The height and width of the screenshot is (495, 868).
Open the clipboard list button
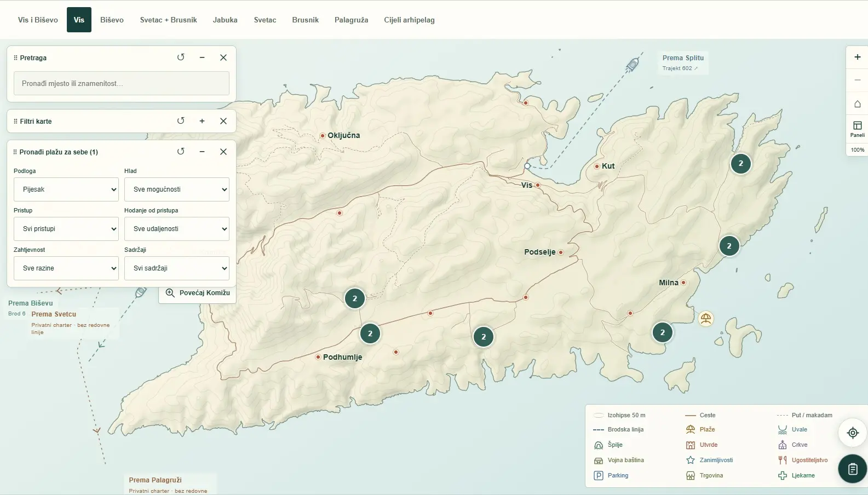[x=853, y=469]
